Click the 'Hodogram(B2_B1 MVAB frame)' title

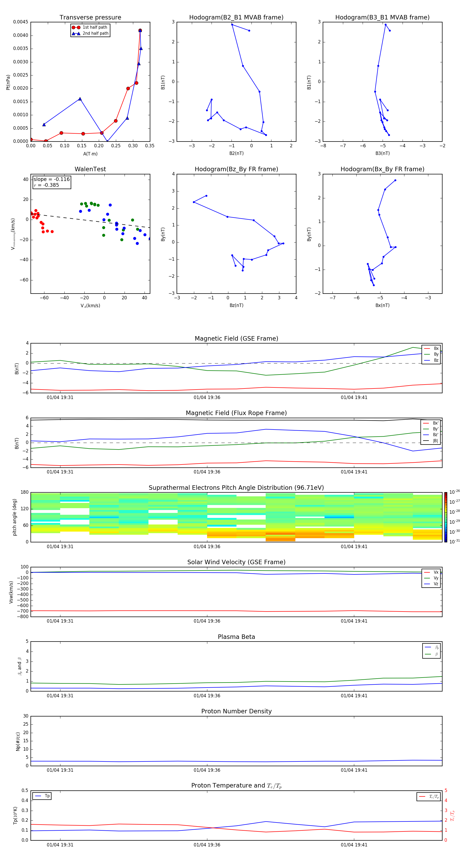pos(236,18)
